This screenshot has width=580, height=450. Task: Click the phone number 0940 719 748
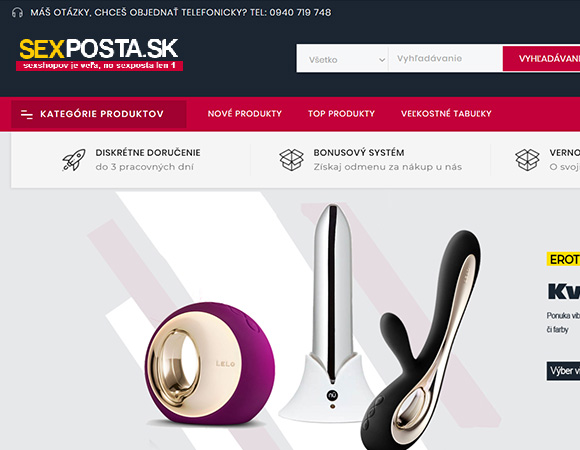pos(300,13)
